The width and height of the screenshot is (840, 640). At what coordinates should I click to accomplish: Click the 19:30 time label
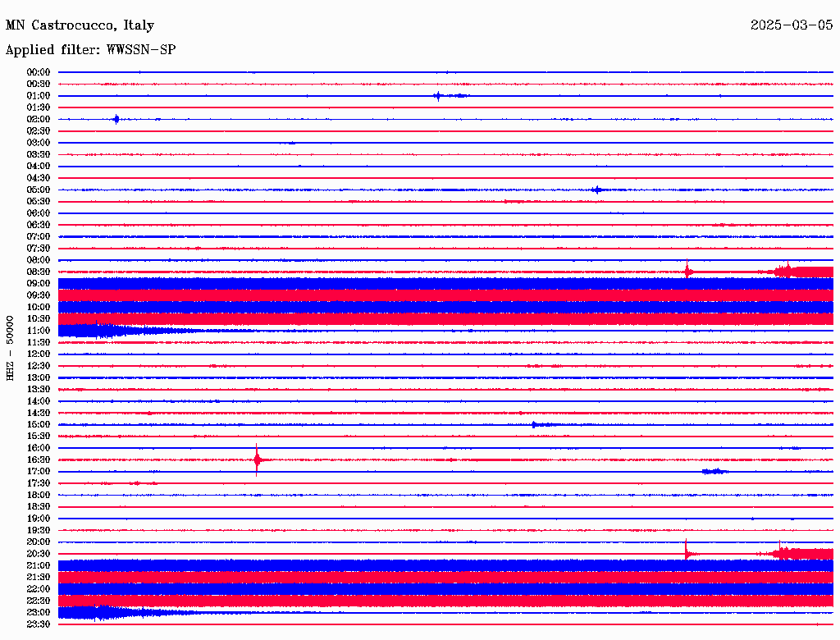[x=38, y=530]
